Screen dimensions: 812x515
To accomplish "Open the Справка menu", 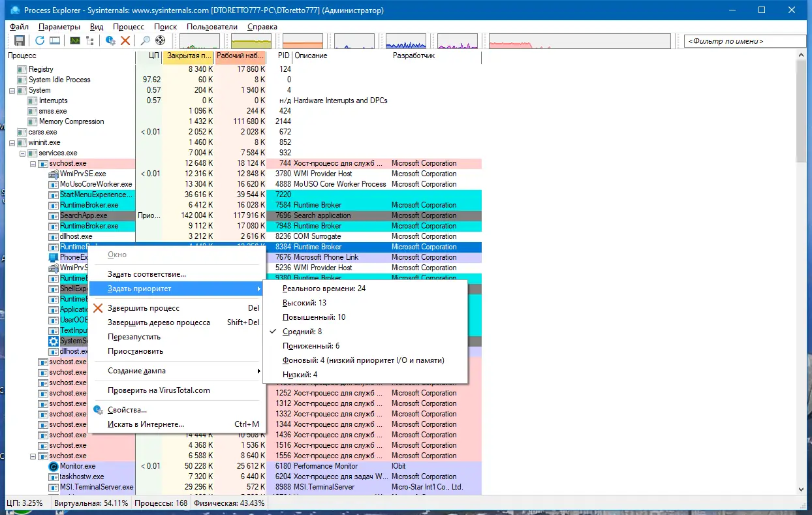I will click(262, 27).
